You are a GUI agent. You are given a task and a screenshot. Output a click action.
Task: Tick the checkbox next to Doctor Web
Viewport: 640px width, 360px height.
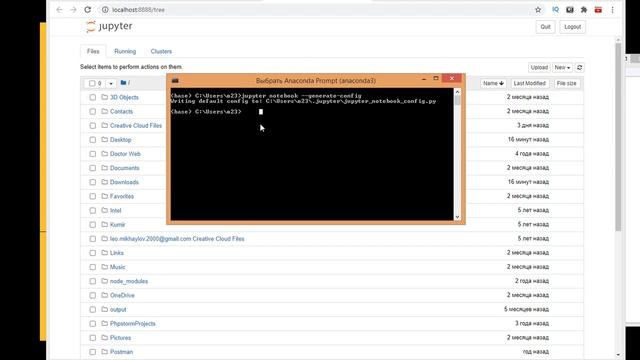tap(93, 154)
